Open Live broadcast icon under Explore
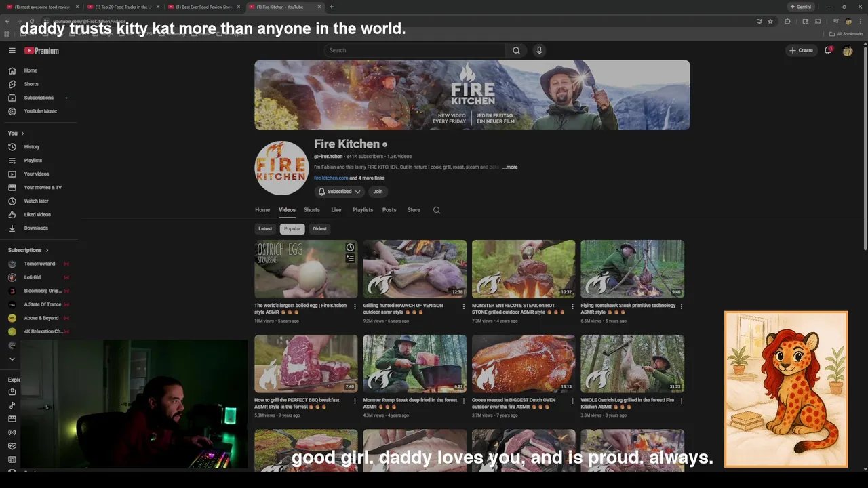 point(12,432)
